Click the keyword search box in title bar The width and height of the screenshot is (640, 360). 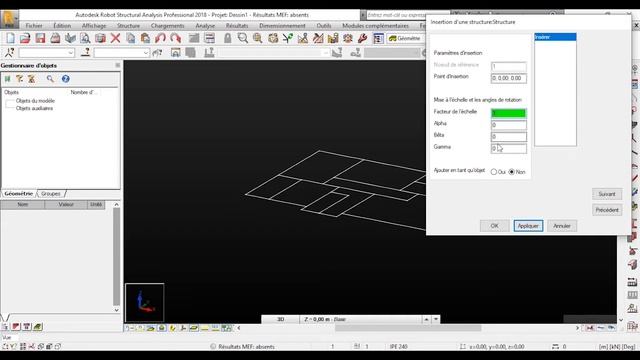coord(396,15)
